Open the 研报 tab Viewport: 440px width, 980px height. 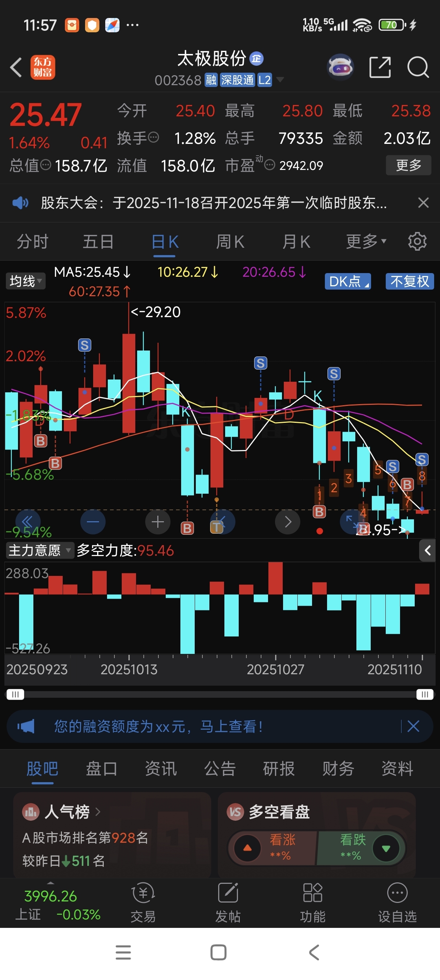(279, 769)
